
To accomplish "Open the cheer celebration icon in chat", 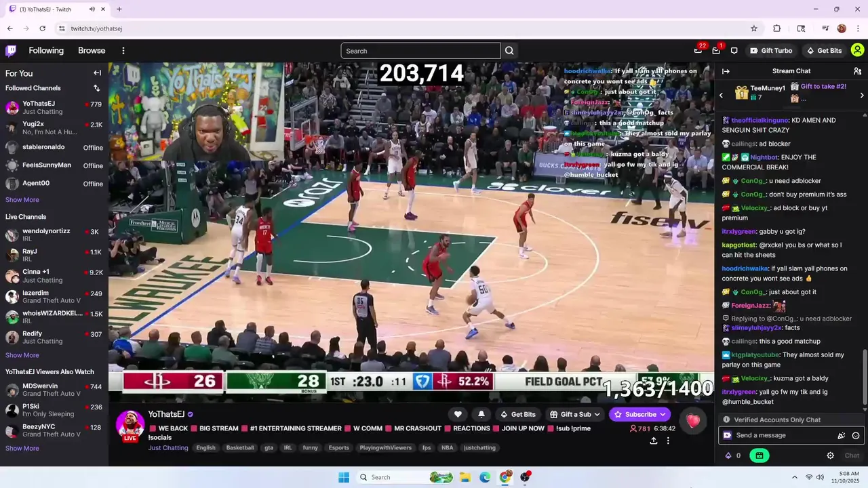I will (842, 436).
